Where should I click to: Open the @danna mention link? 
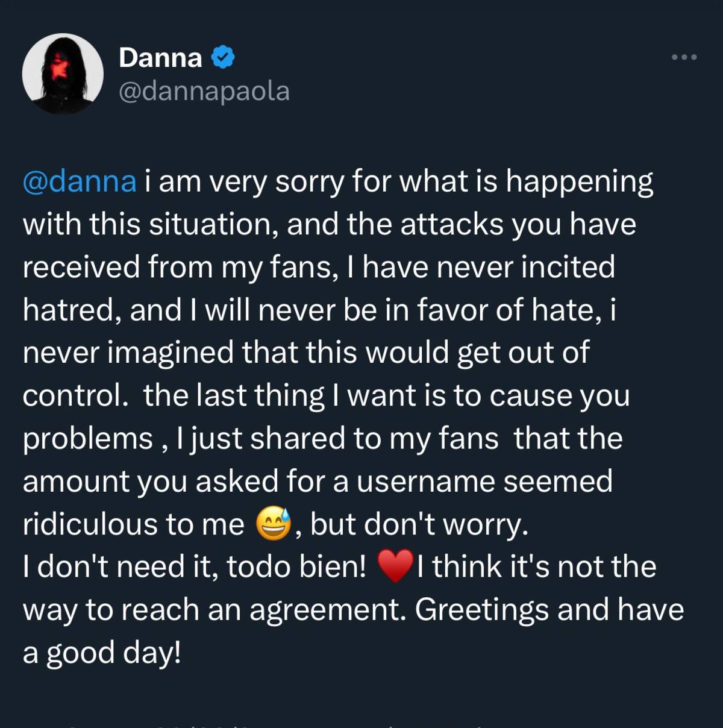pyautogui.click(x=80, y=181)
